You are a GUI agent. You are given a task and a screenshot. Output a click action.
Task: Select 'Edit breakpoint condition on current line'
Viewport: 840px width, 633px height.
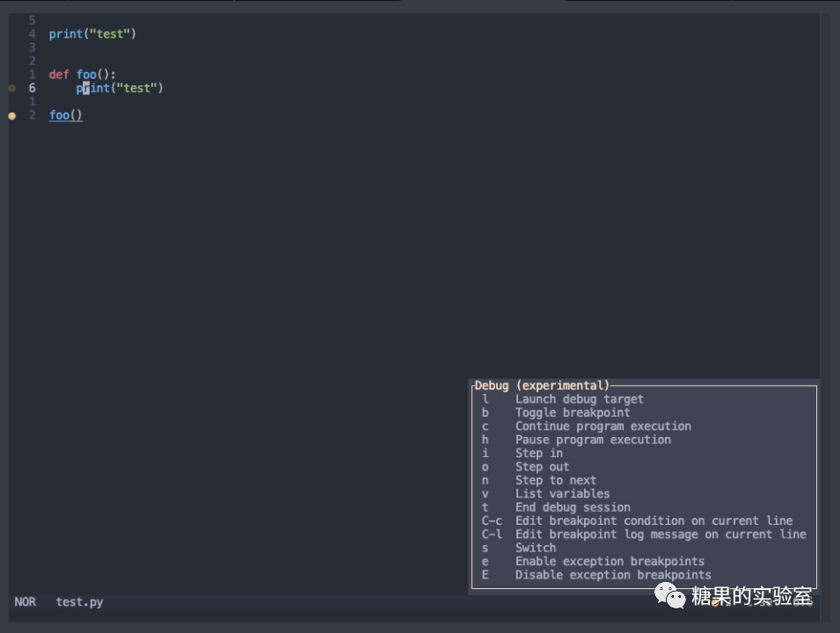[x=645, y=520]
